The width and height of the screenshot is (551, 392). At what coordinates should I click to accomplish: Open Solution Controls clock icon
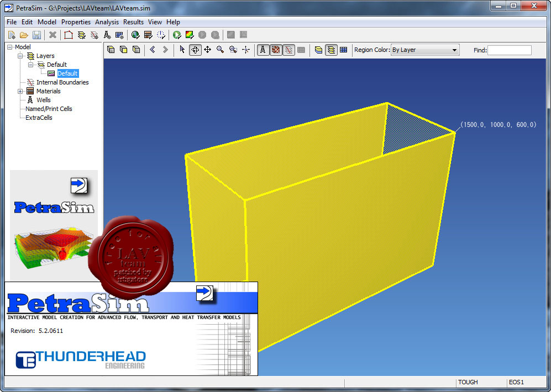point(161,35)
